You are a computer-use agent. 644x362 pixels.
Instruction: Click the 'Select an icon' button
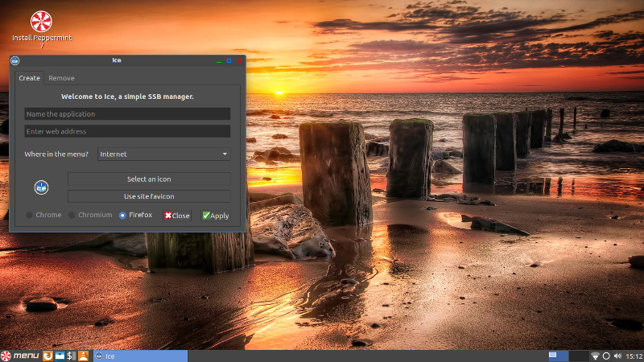pos(149,179)
